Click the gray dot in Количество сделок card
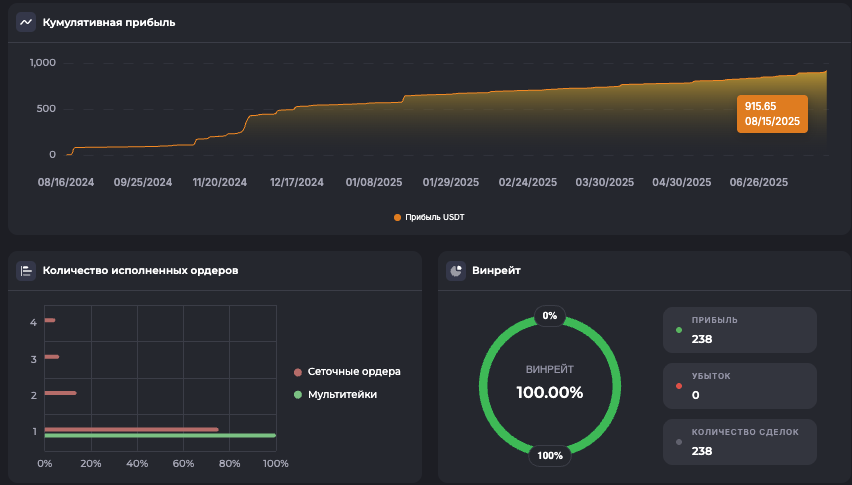 click(x=680, y=441)
